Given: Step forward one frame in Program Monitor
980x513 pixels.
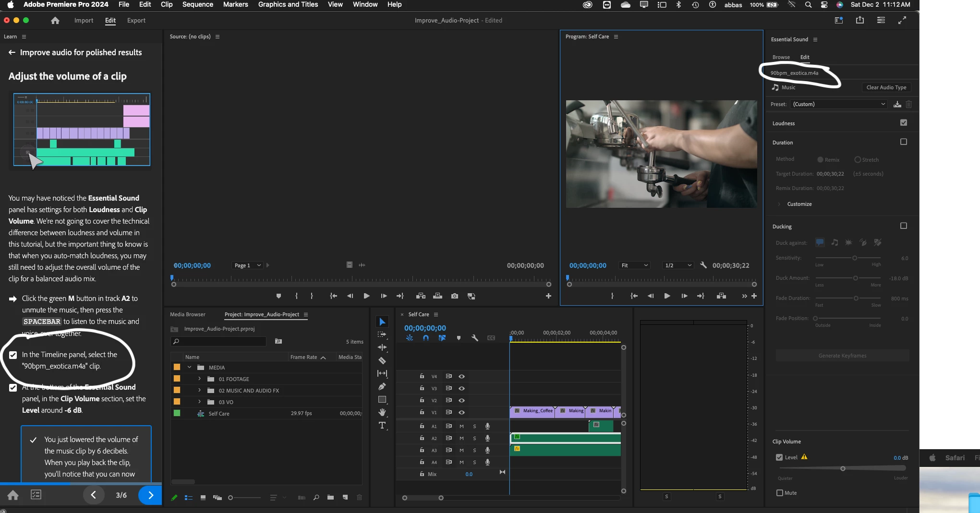Looking at the screenshot, I should click(684, 296).
